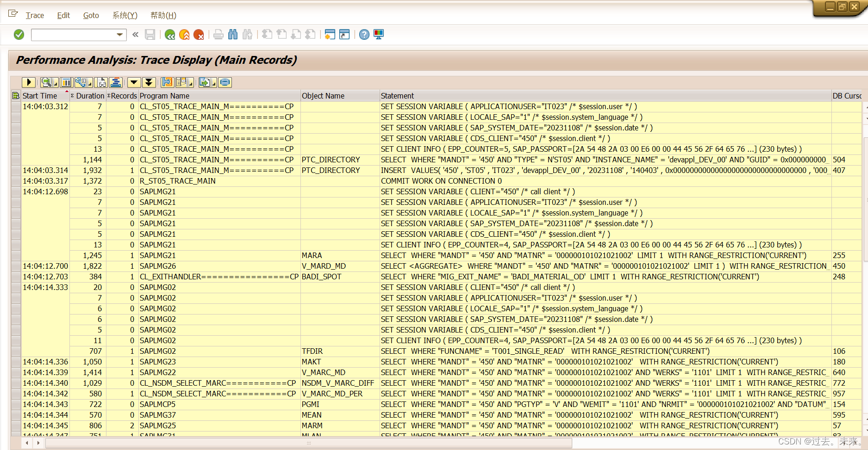Screen dimensions: 868x450
Task: Open the dropdown arrow beside the wrench settings icon
Action: click(x=90, y=83)
